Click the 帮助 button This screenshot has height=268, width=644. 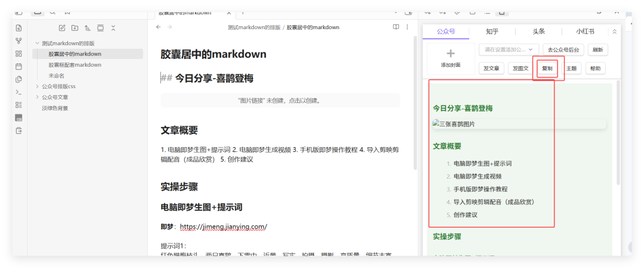(x=595, y=68)
